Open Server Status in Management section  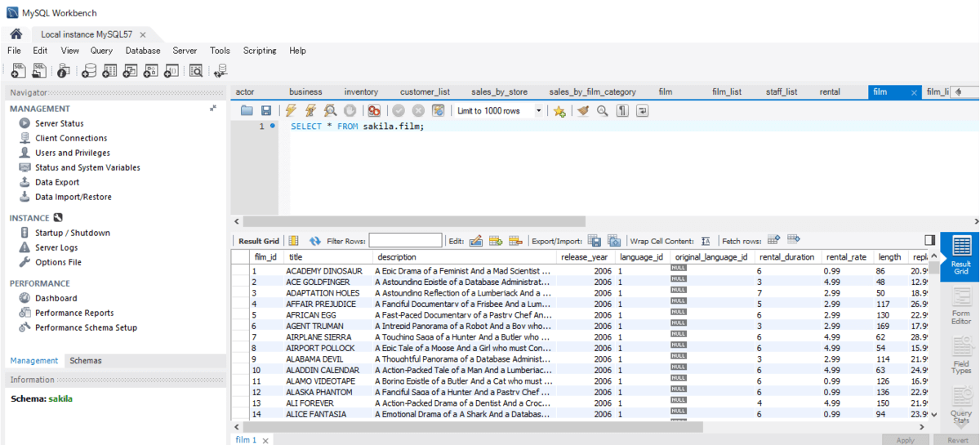click(x=59, y=123)
